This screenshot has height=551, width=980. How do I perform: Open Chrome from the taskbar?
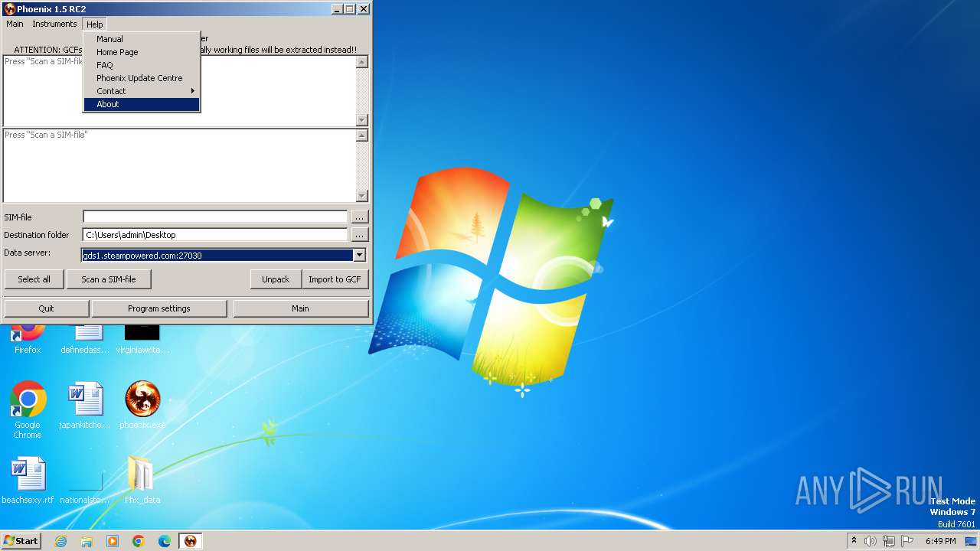139,541
